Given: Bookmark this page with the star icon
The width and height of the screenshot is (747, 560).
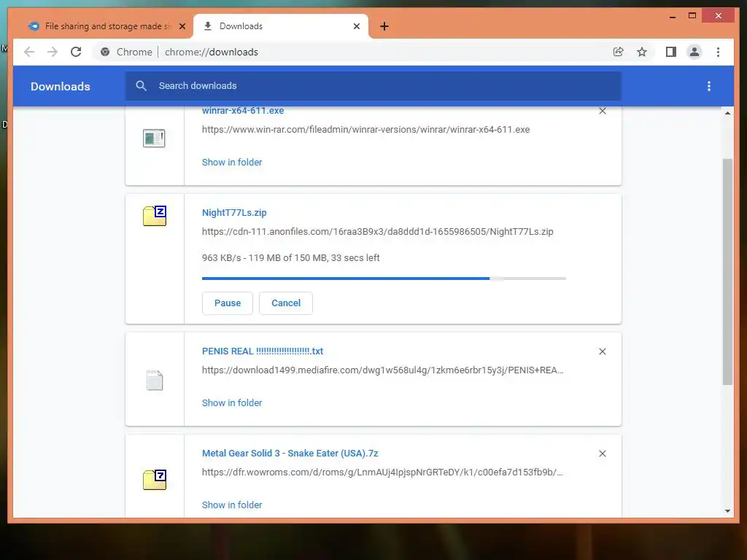Looking at the screenshot, I should [x=642, y=52].
